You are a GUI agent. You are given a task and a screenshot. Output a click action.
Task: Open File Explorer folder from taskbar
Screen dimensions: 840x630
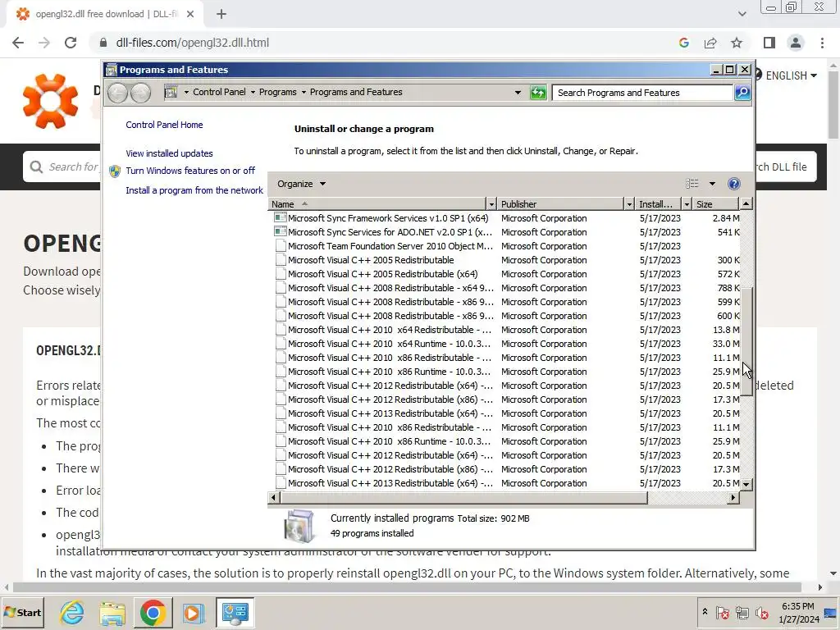112,612
